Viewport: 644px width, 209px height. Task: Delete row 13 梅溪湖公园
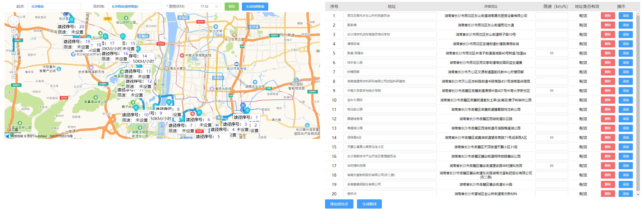[608, 128]
